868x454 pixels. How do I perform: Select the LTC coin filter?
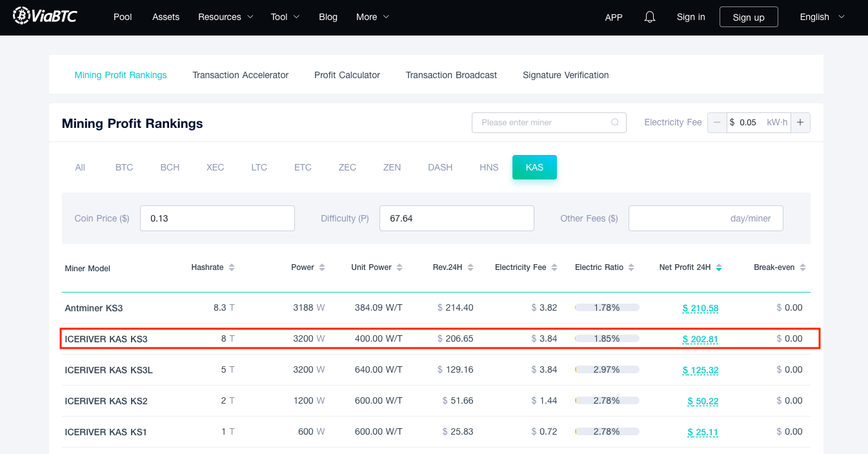pyautogui.click(x=259, y=167)
